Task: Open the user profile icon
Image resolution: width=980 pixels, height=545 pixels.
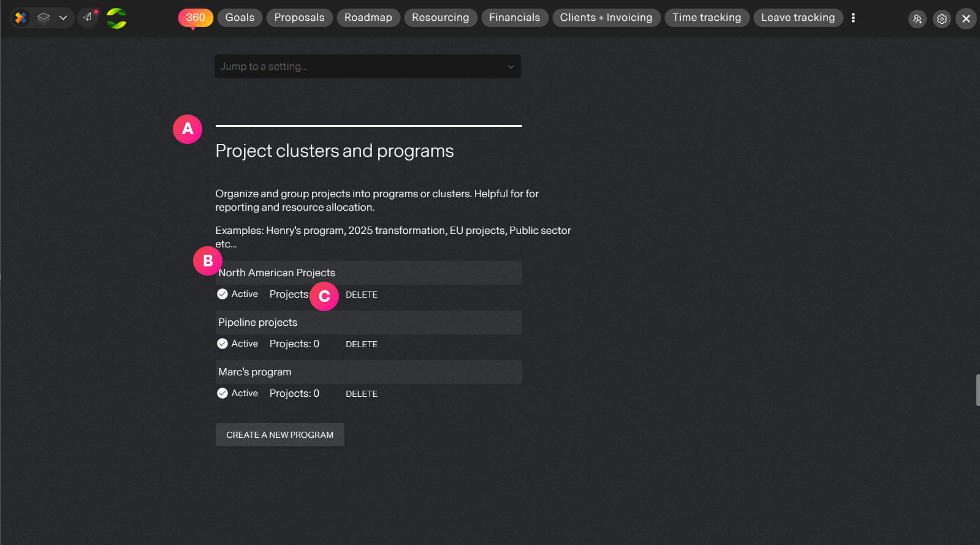Action: (x=917, y=19)
